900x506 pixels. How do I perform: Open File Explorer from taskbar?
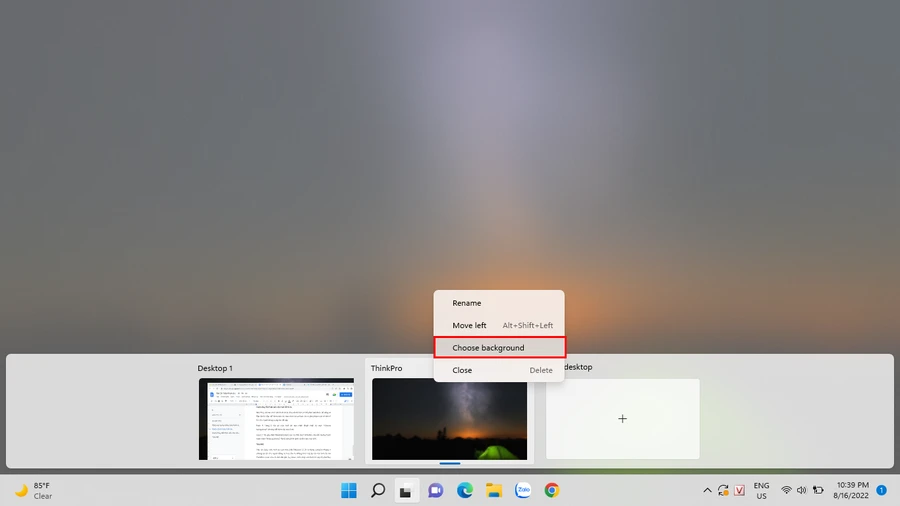click(x=494, y=491)
